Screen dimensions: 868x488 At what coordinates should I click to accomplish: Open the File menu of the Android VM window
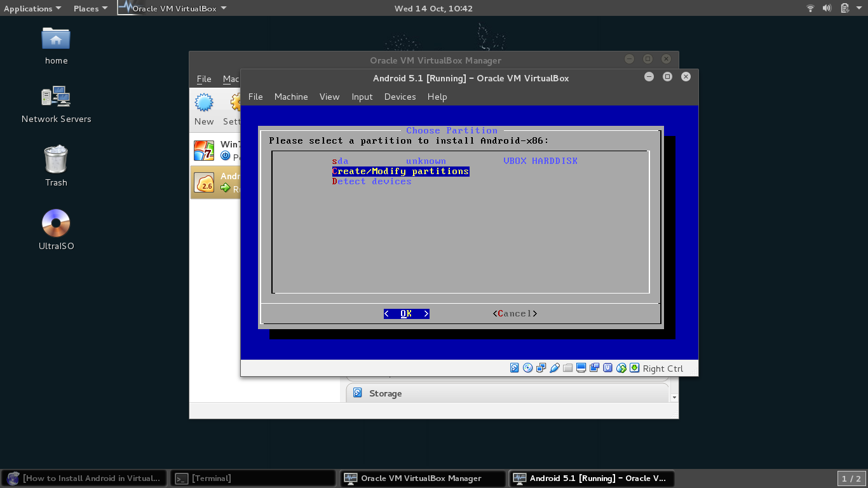pyautogui.click(x=255, y=97)
